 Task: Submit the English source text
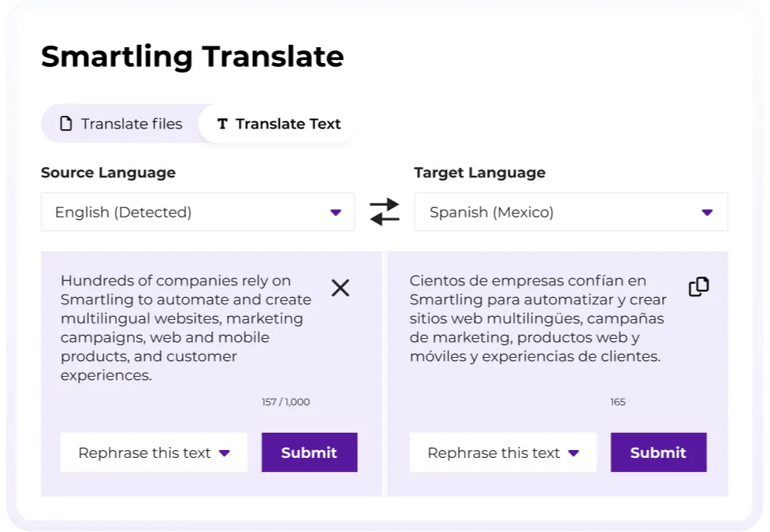[310, 452]
